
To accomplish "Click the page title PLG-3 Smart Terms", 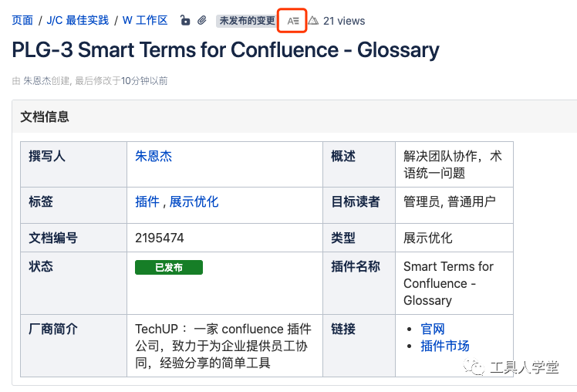I will (225, 50).
